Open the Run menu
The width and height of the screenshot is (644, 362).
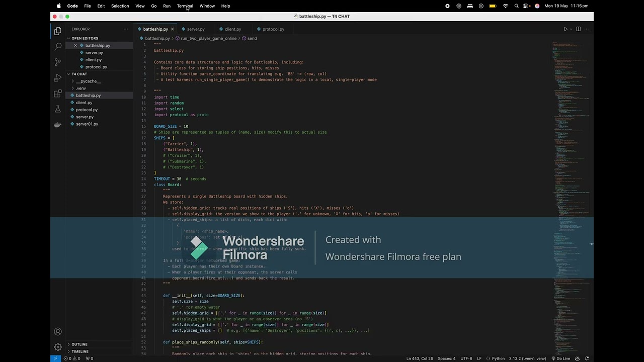167,6
